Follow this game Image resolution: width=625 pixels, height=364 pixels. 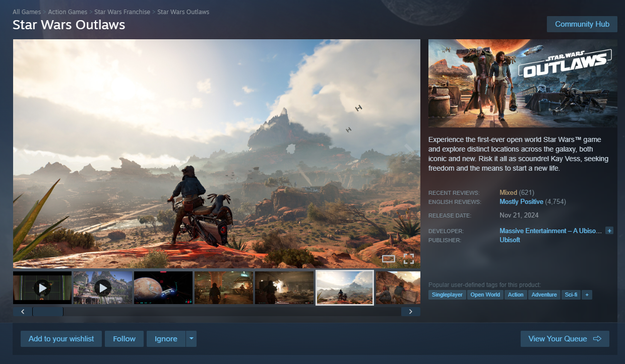[124, 339]
